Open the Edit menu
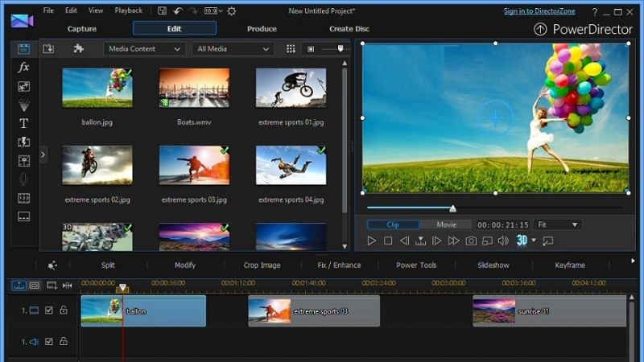Viewport: 644px width, 362px height. click(71, 10)
